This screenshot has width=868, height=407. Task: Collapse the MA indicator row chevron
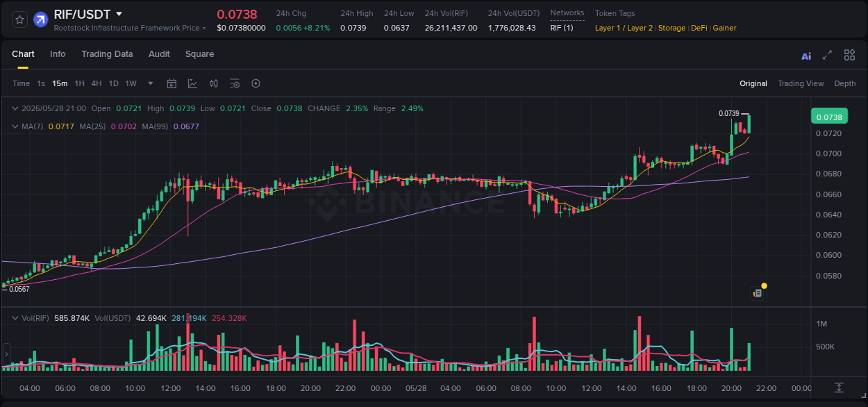click(15, 126)
